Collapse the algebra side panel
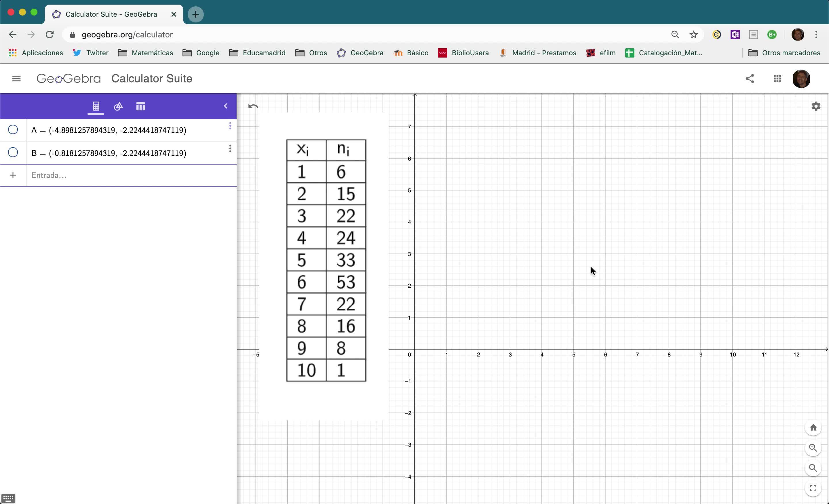This screenshot has height=504, width=829. click(226, 106)
